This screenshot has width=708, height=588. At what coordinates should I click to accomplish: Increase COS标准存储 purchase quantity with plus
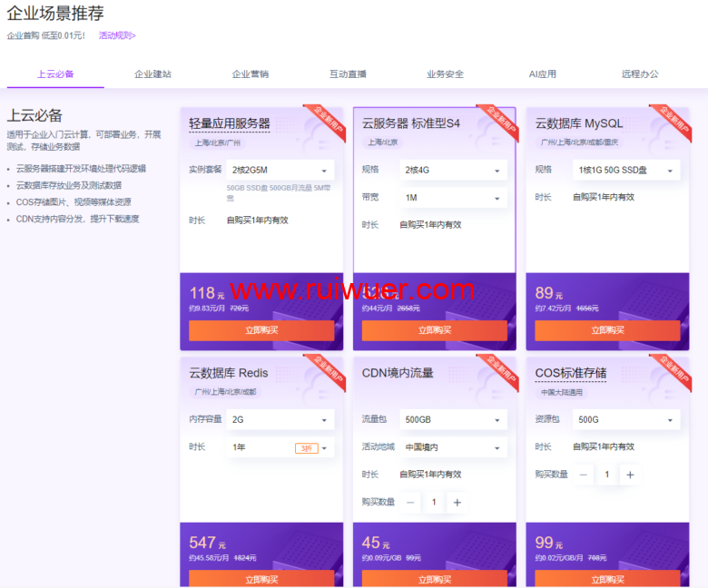[630, 475]
